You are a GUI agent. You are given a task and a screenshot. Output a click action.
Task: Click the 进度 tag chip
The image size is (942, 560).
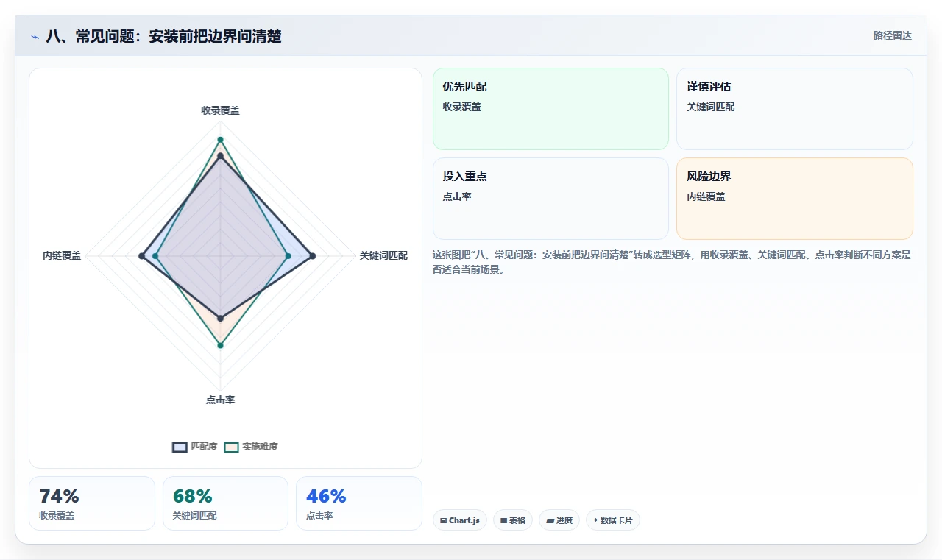click(x=559, y=520)
